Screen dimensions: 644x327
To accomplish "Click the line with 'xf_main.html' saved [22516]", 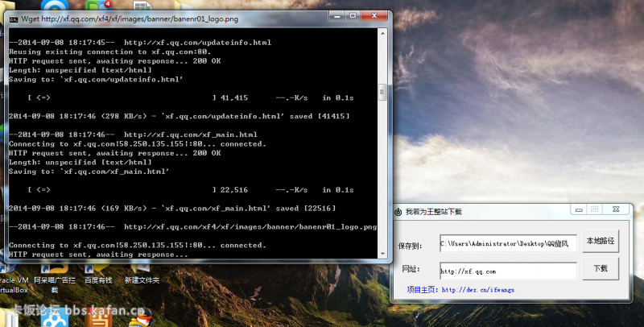I will tap(172, 209).
